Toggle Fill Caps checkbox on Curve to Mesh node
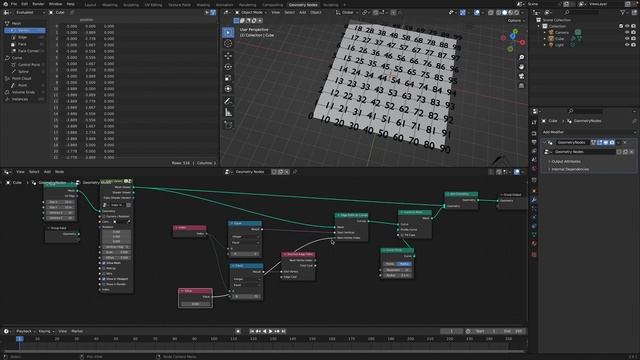Image resolution: width=640 pixels, height=360 pixels. click(x=402, y=235)
